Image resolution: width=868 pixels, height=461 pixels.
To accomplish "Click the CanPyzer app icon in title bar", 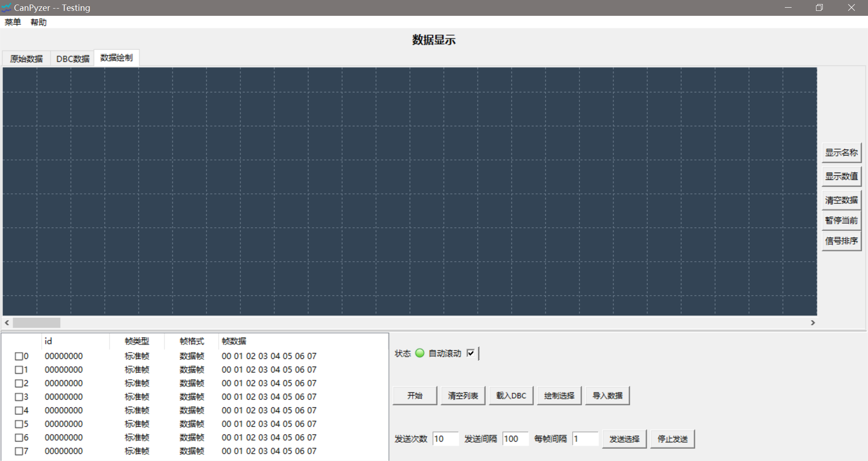I will (x=6, y=8).
